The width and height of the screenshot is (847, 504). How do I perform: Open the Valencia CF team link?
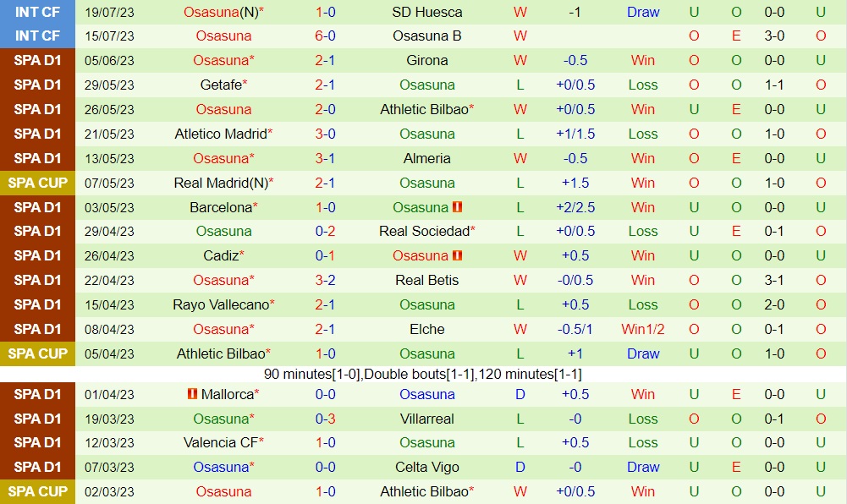click(x=220, y=442)
